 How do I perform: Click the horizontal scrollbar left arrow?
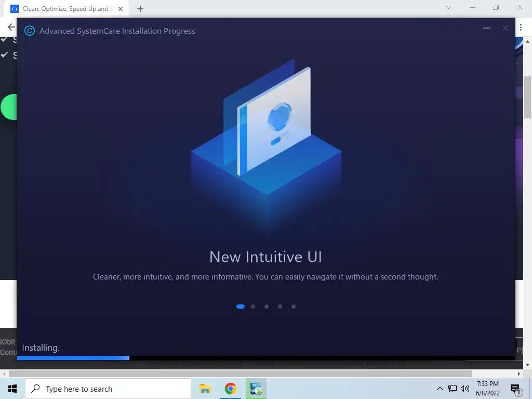4,374
